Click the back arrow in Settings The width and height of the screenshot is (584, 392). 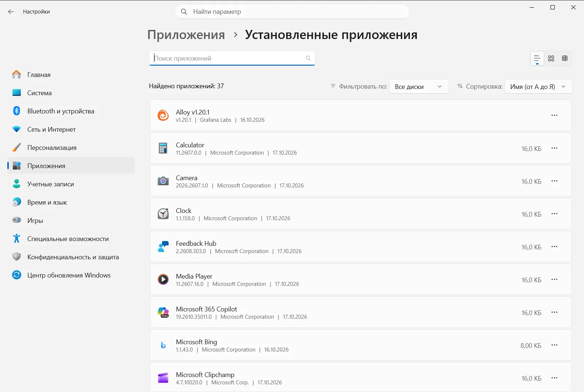coord(11,12)
